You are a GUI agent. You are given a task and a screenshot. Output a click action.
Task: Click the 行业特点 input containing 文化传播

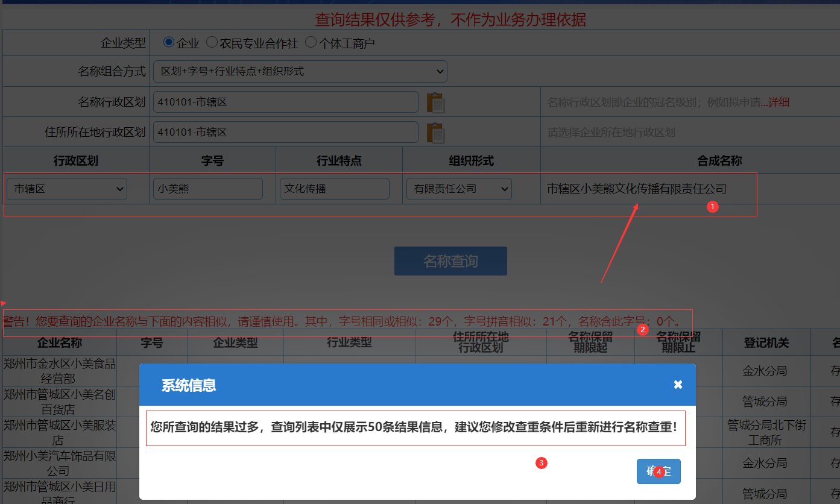point(334,189)
